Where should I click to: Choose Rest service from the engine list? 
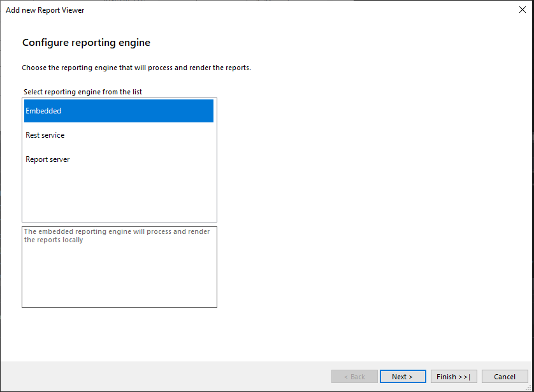45,135
